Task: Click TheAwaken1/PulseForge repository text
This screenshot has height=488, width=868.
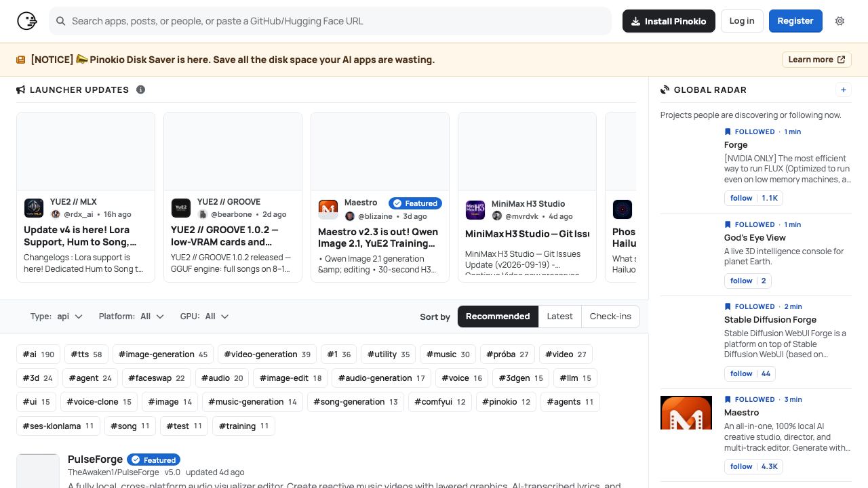Action: [113, 472]
